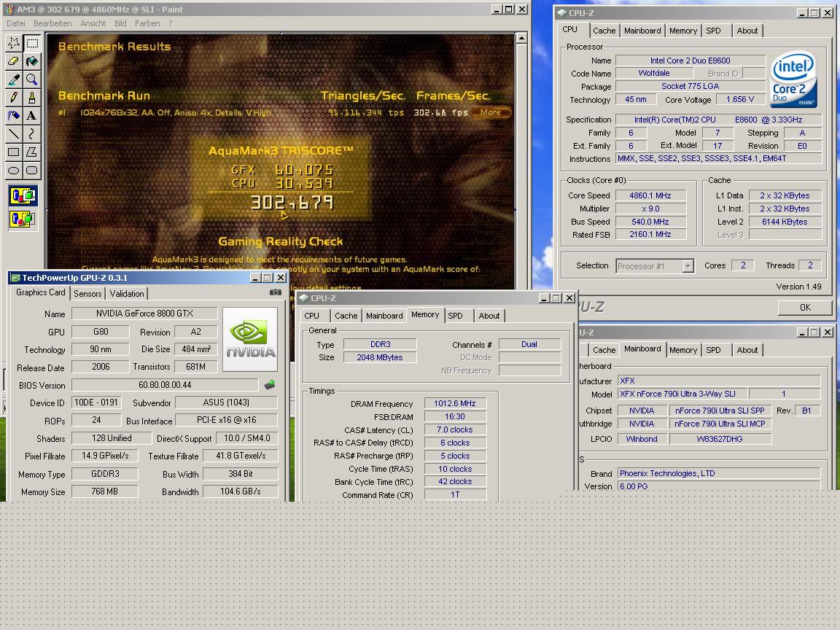Select the Rounded Rectangle tool
Screen dimensions: 840x630
tap(32, 171)
